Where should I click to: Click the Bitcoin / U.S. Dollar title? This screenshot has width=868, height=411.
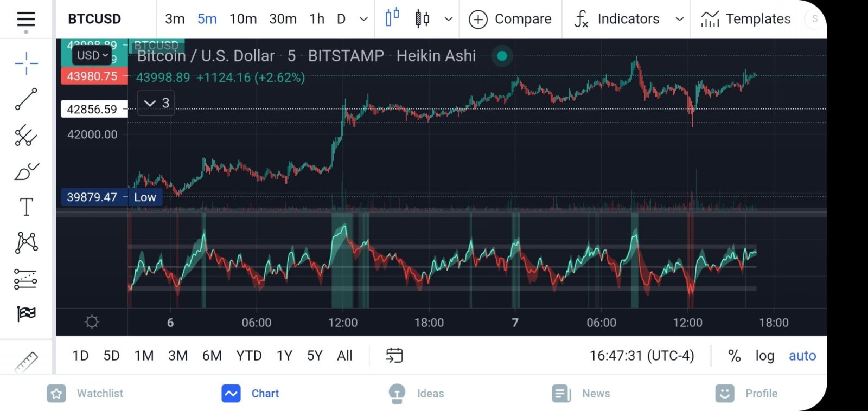[206, 56]
